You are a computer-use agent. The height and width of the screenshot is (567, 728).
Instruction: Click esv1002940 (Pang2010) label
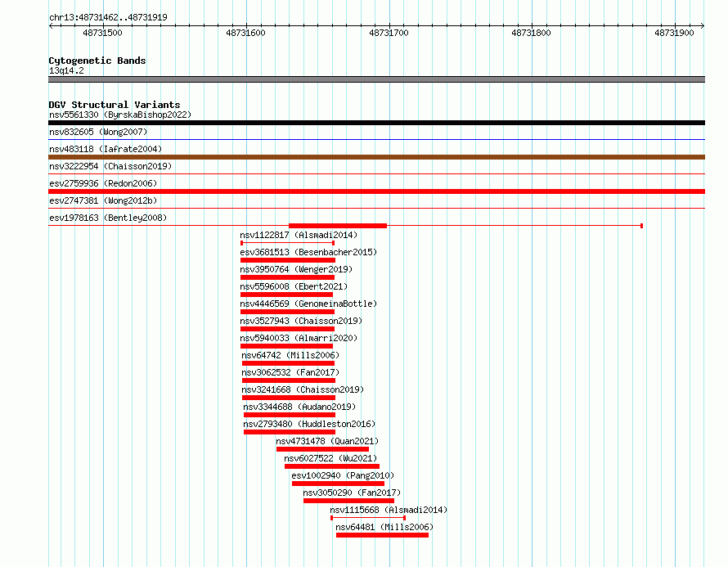[343, 475]
